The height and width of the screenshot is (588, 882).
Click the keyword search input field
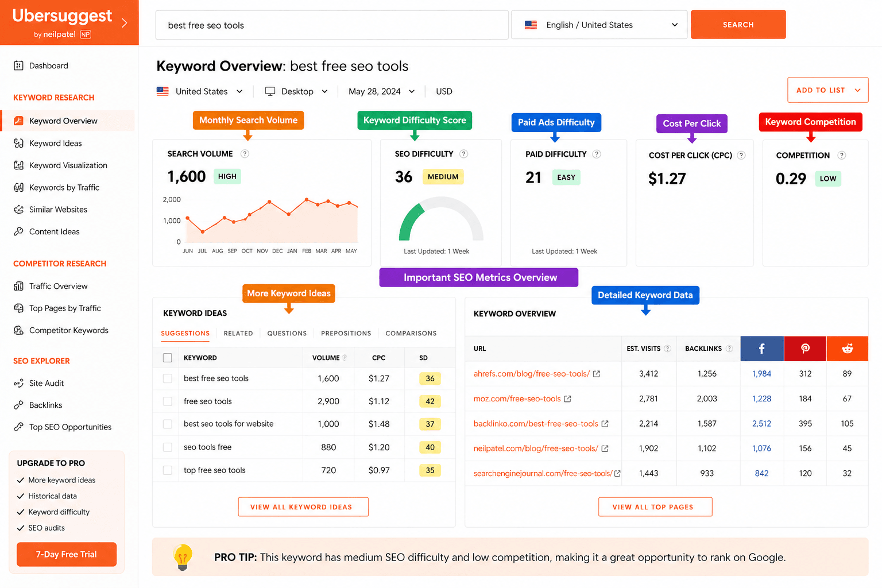[332, 25]
